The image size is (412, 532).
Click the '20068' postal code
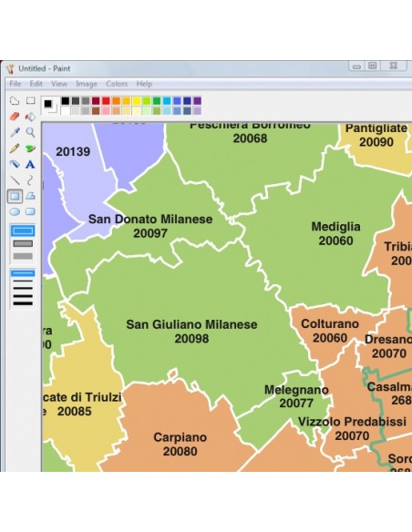tap(250, 138)
